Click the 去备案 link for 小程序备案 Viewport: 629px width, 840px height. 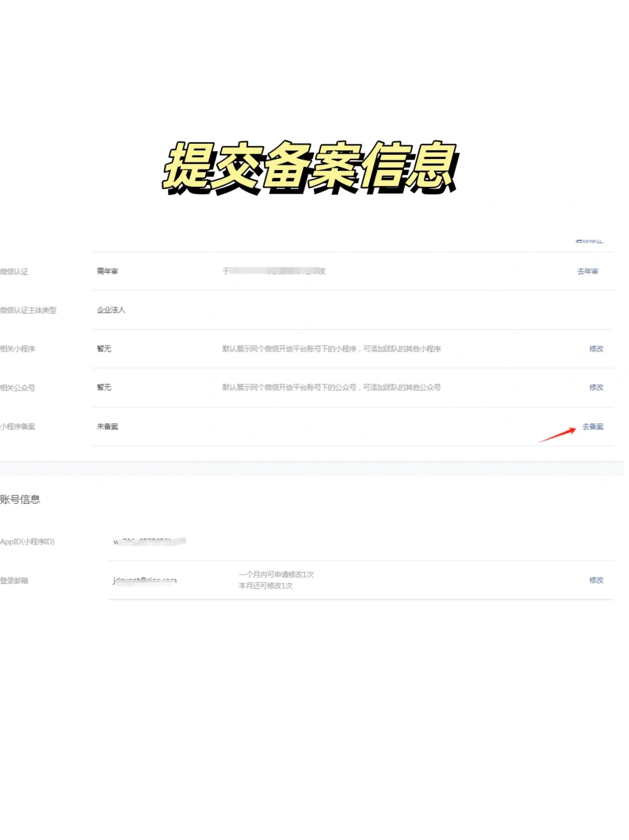[x=595, y=426]
